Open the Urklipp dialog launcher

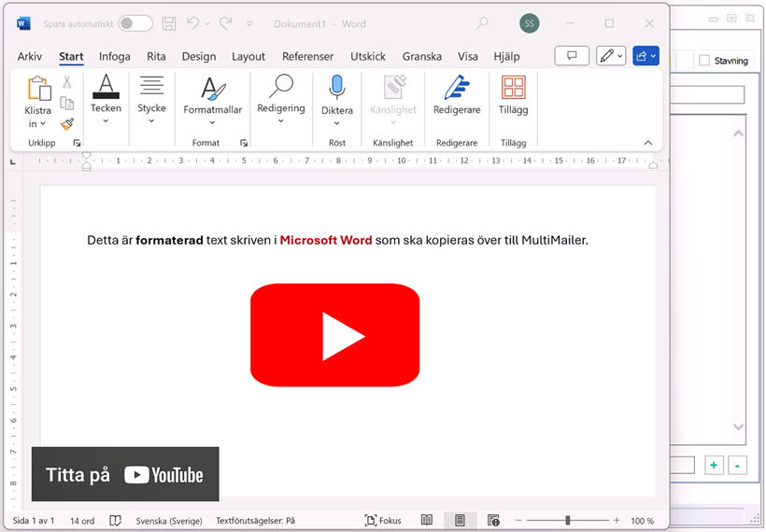pyautogui.click(x=77, y=143)
